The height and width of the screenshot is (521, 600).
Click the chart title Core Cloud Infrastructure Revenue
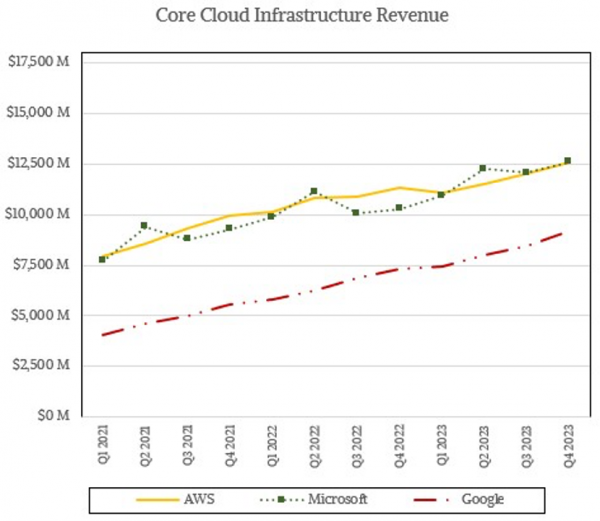click(299, 17)
